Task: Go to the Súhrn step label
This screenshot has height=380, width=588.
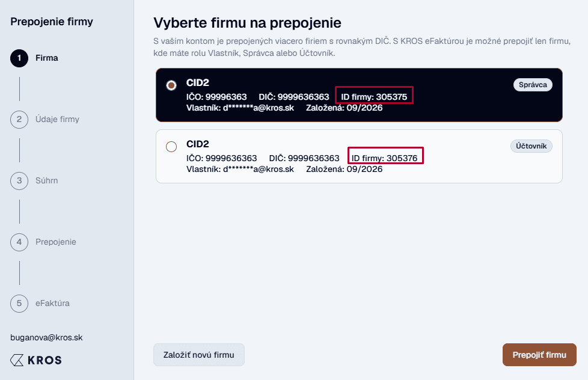Action: click(46, 180)
